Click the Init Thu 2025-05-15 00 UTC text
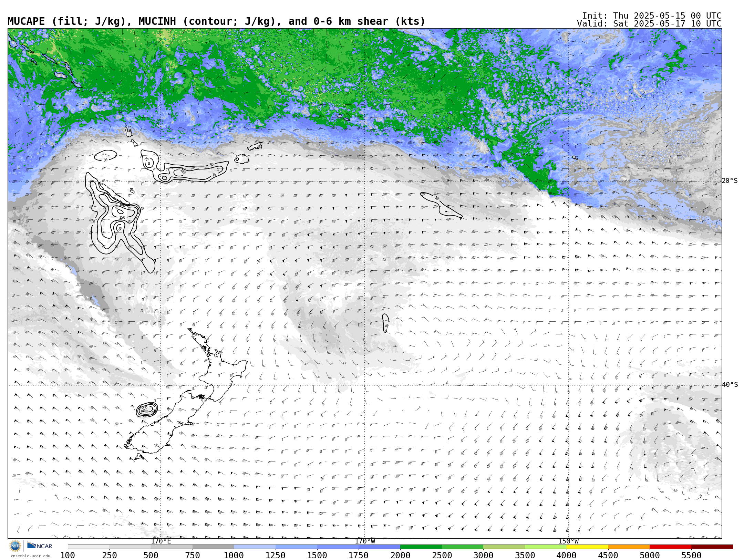The height and width of the screenshot is (560, 744). click(652, 16)
